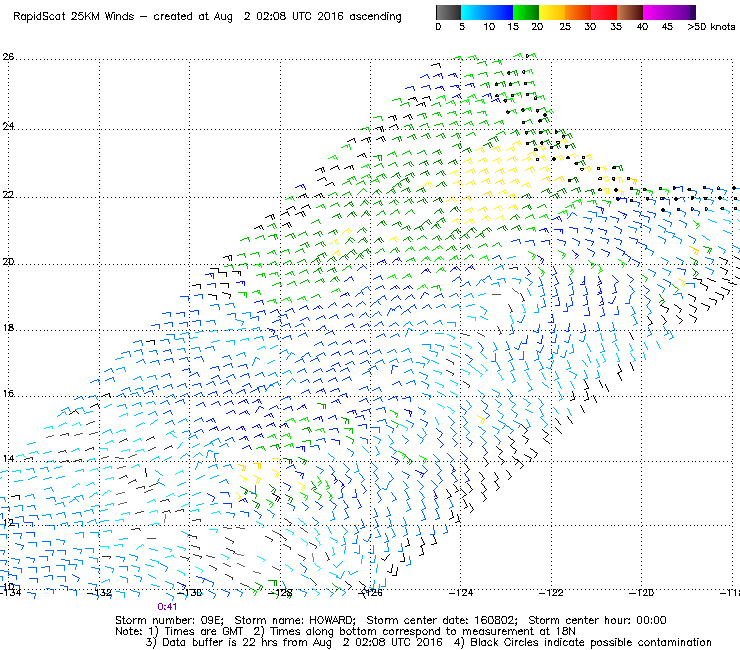Click the latitude label 18

pos(8,328)
